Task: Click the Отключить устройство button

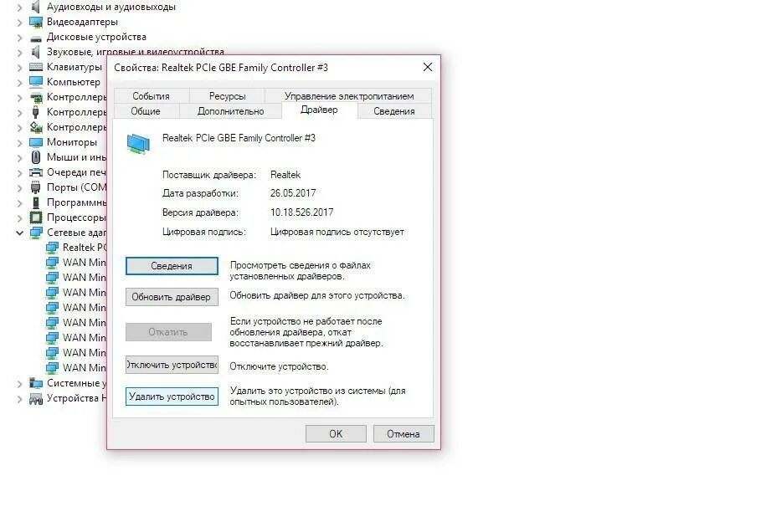Action: coord(172,365)
